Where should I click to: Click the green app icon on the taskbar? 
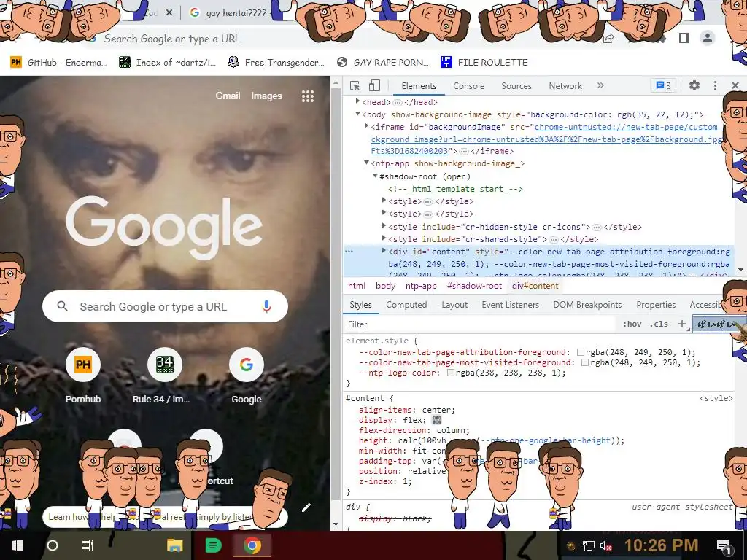point(213,545)
